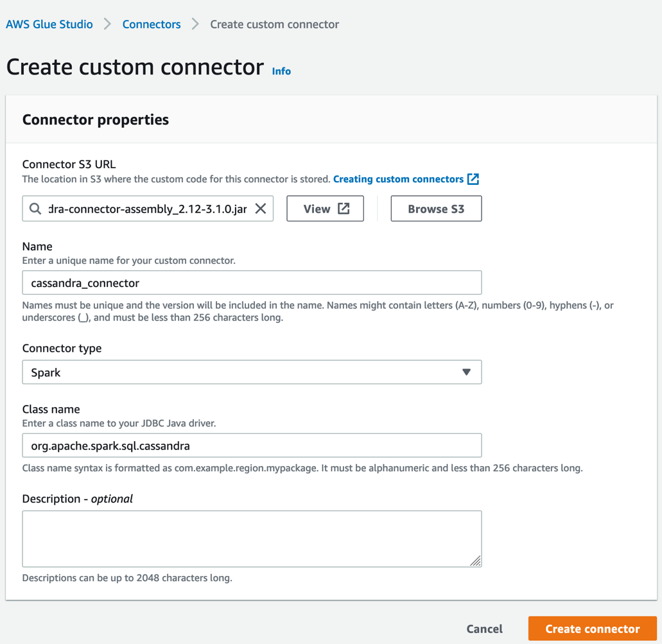Image resolution: width=662 pixels, height=644 pixels.
Task: Open the Connector type dropdown arrow
Action: click(x=466, y=372)
